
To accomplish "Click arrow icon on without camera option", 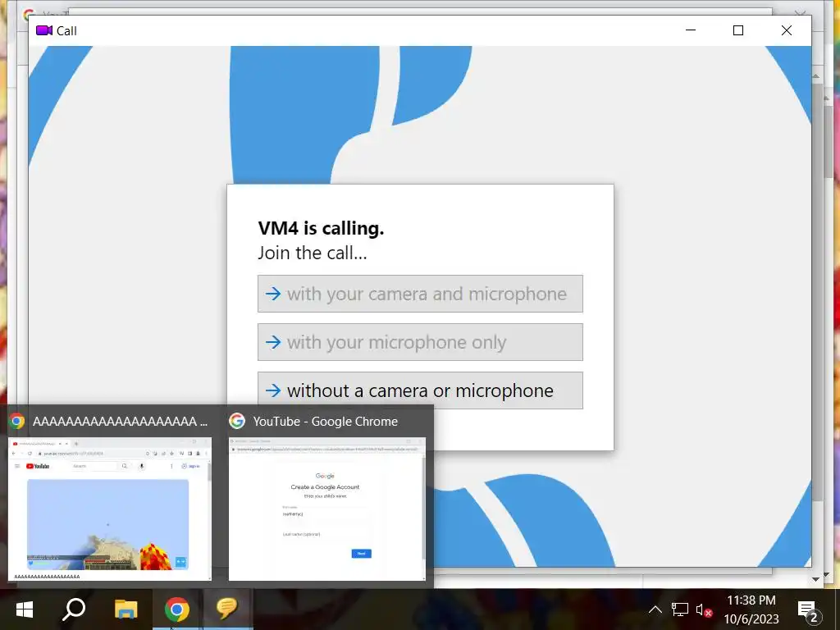I will pyautogui.click(x=273, y=390).
